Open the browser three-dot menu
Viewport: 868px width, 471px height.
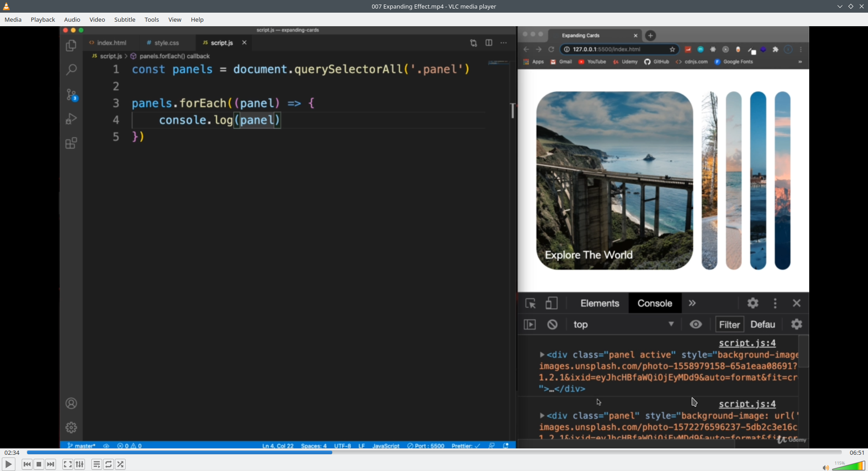tap(801, 49)
